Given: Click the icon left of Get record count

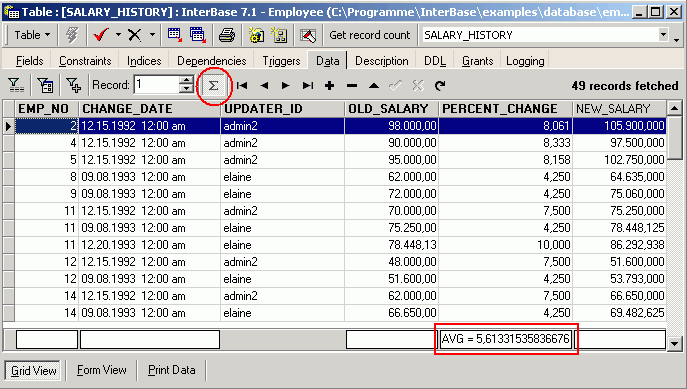Looking at the screenshot, I should (308, 35).
